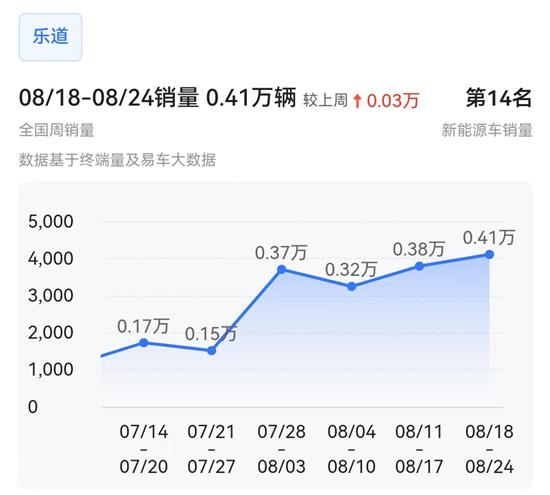
Task: Select the 08/04-08/10 axis label
Action: click(351, 449)
